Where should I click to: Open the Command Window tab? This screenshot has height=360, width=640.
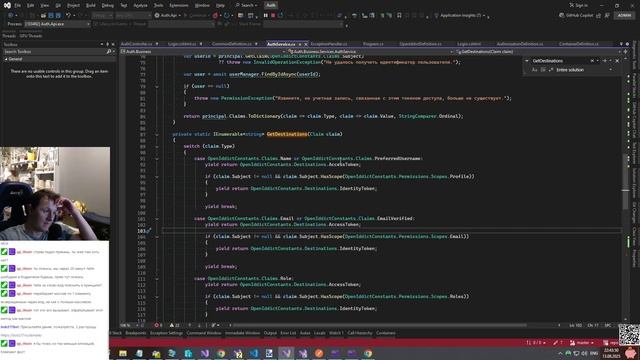[x=204, y=333]
